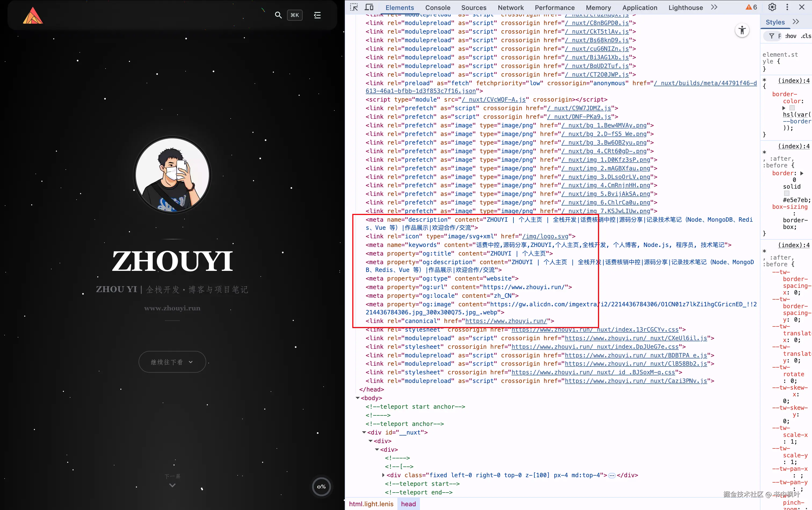Collapse the body element node
Screen dimensions: 812x510
[358, 398]
